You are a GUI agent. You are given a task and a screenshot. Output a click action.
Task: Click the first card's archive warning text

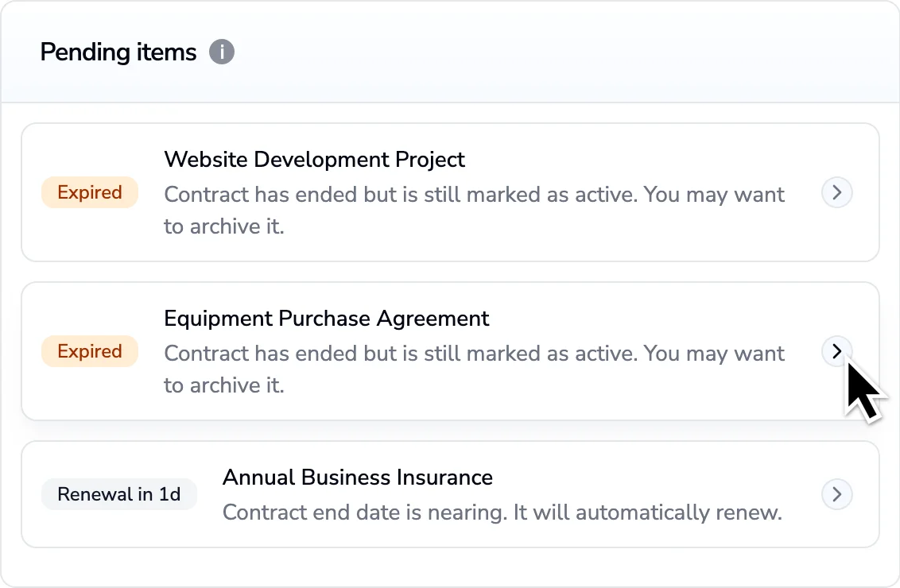point(474,210)
